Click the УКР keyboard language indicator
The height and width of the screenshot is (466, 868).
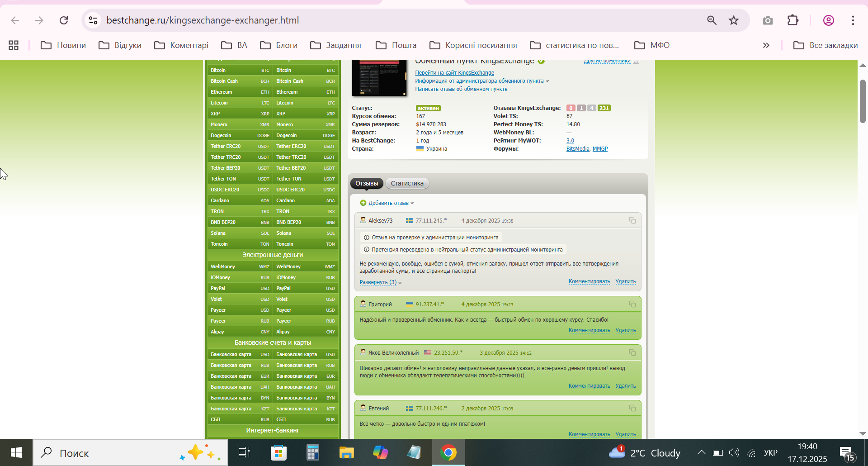coord(771,453)
